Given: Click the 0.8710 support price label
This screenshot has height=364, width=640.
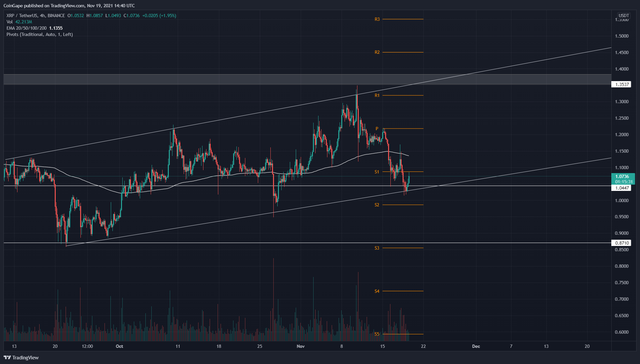Looking at the screenshot, I should 621,243.
